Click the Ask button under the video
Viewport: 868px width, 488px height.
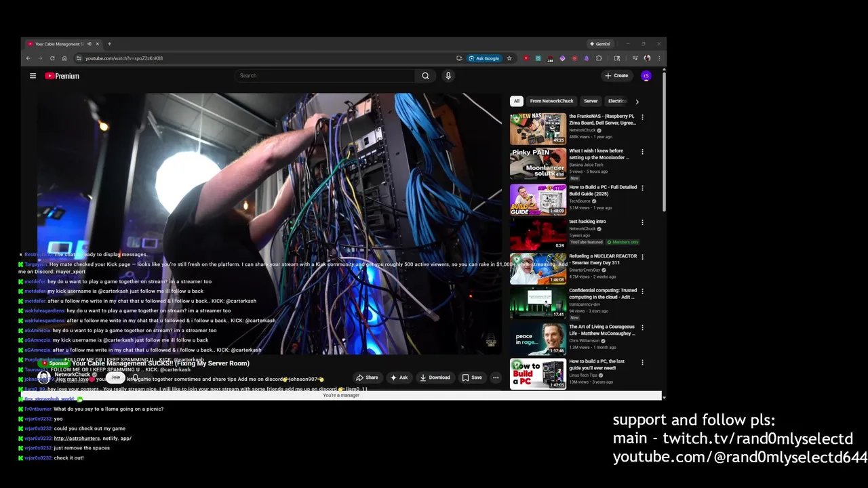pos(399,378)
